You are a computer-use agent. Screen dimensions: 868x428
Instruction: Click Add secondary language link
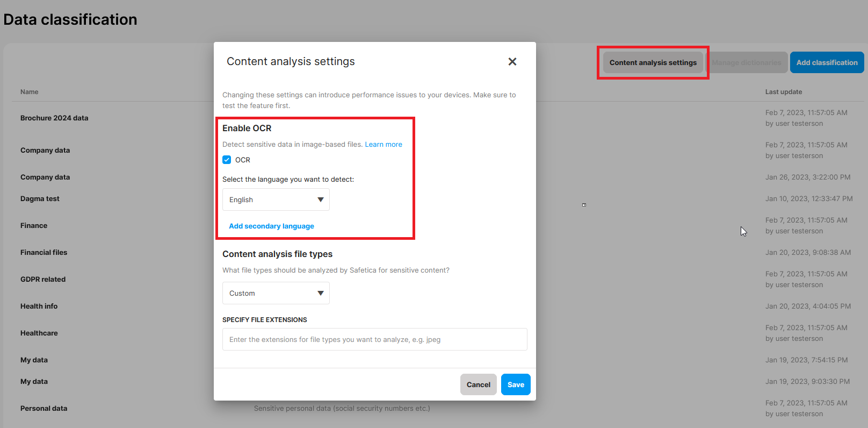pyautogui.click(x=271, y=226)
